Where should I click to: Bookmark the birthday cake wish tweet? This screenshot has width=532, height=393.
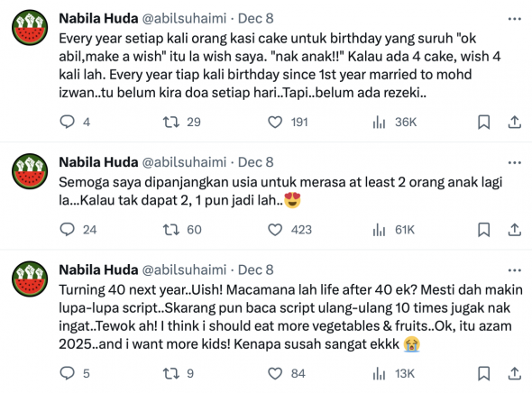pos(483,122)
